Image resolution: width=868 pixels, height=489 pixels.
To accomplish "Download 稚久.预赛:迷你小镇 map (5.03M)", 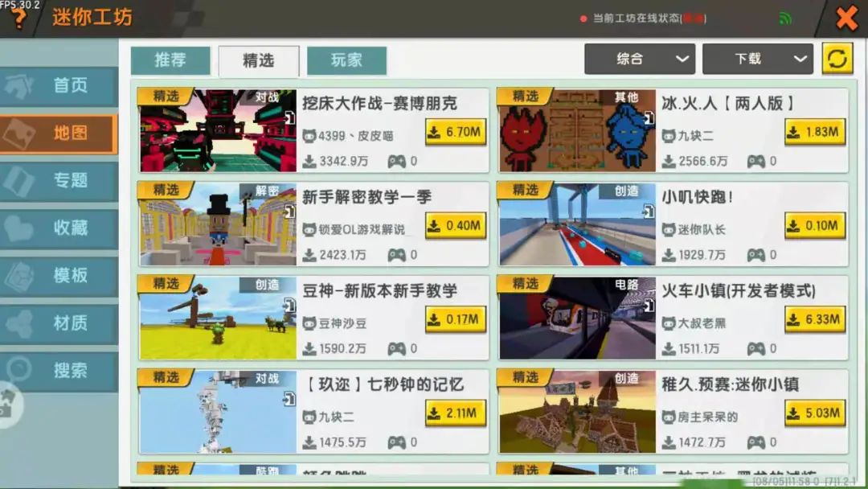I will point(815,413).
